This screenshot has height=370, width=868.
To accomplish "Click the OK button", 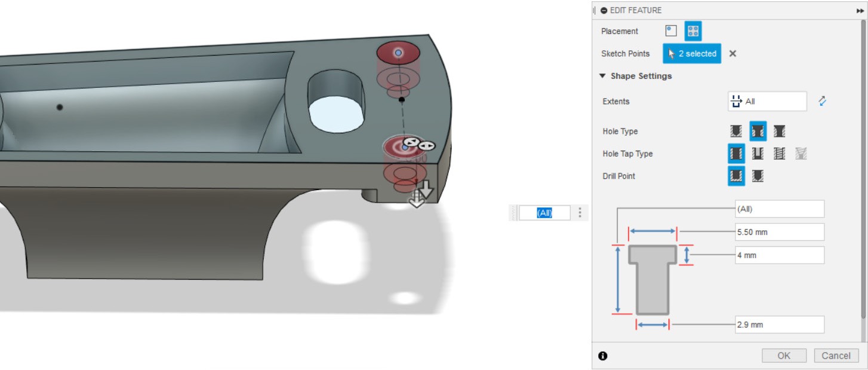I will tap(784, 356).
